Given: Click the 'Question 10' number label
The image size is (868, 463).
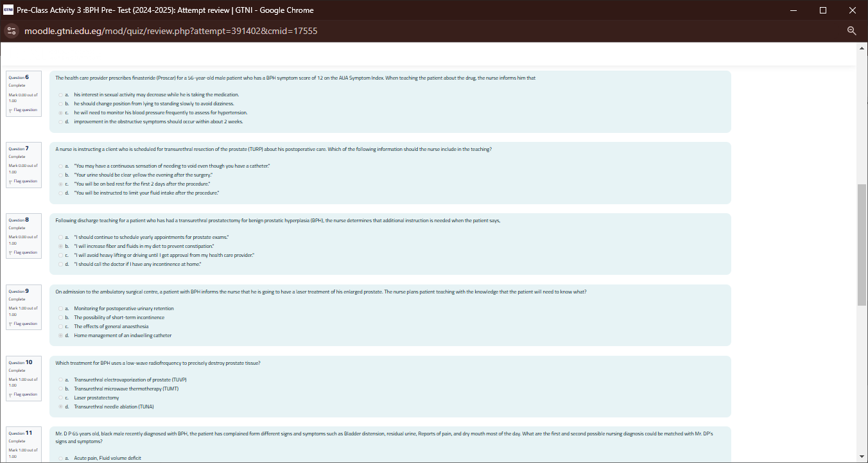Looking at the screenshot, I should pos(20,362).
